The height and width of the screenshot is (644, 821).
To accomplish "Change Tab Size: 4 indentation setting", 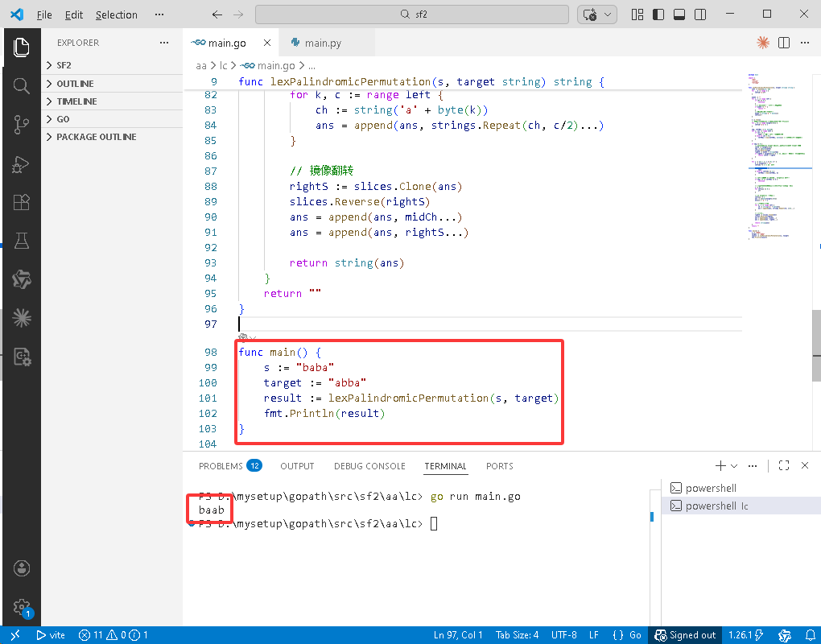I will 518,635.
